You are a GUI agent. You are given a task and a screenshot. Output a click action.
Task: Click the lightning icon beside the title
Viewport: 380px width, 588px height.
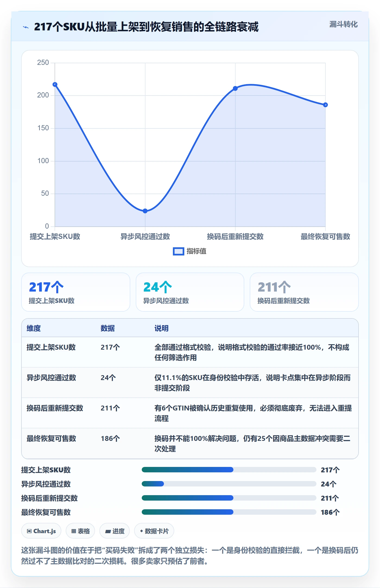[x=26, y=27]
